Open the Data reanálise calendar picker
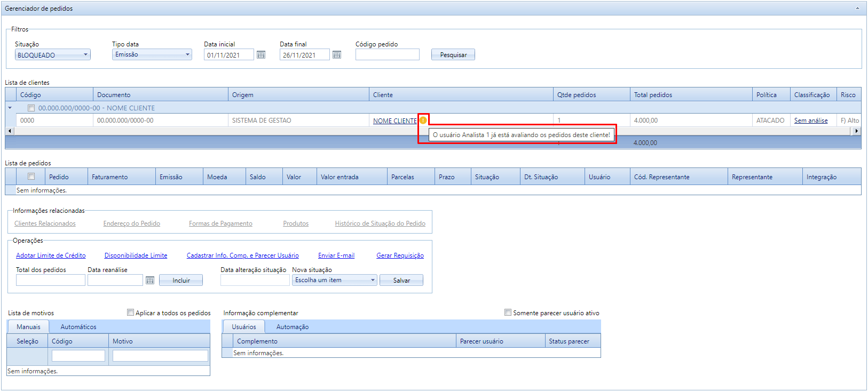868x392 pixels. coord(150,281)
